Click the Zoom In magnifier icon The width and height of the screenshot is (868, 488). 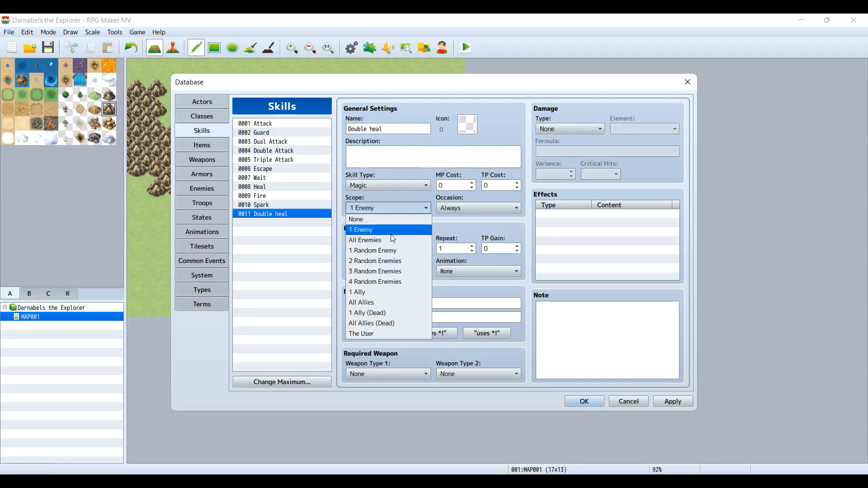click(x=292, y=47)
